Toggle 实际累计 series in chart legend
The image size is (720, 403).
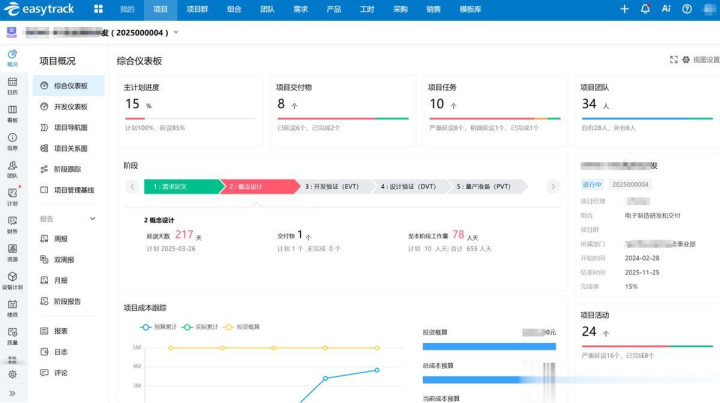pos(201,326)
